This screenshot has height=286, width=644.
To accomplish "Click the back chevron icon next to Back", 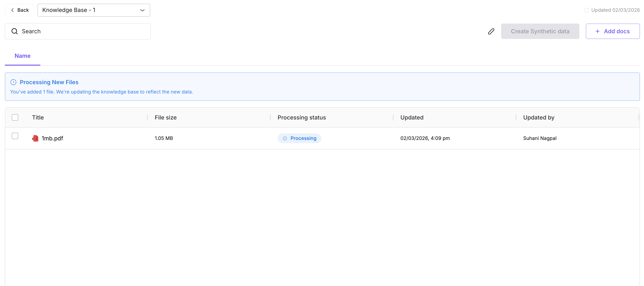I will click(x=12, y=10).
